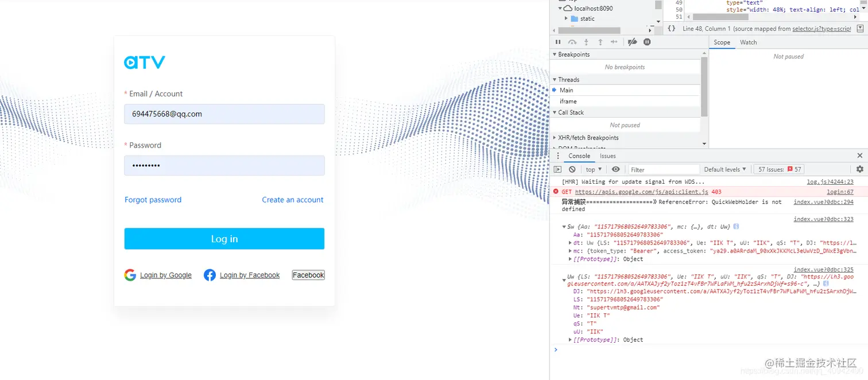Collapse the localhost:8090 tree node
This screenshot has height=380, width=868.
pyautogui.click(x=560, y=9)
